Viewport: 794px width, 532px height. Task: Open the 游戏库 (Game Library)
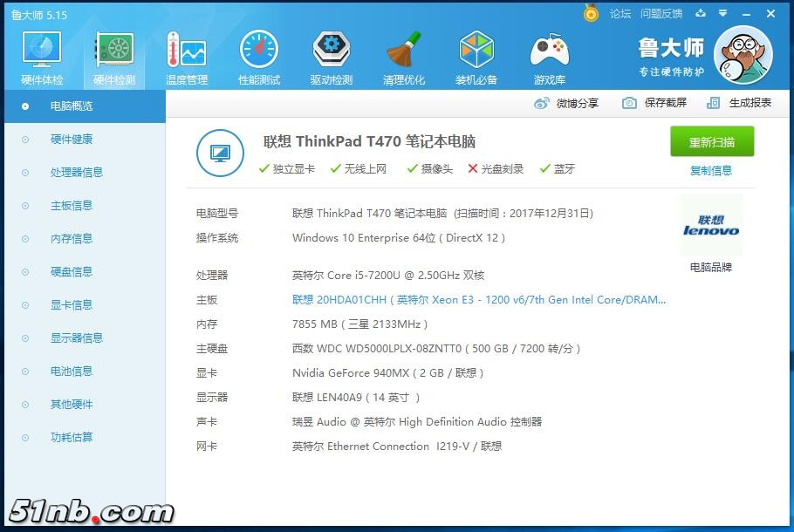pos(549,55)
